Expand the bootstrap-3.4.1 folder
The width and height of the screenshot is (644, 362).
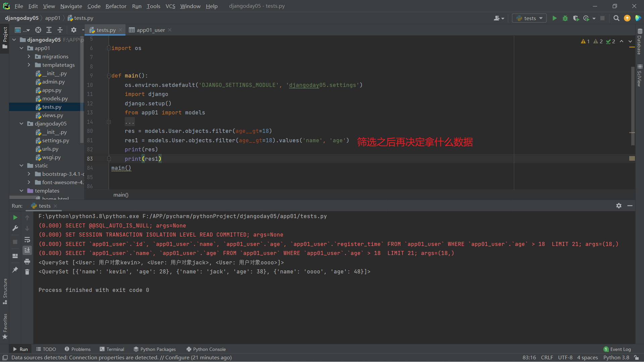pyautogui.click(x=29, y=174)
